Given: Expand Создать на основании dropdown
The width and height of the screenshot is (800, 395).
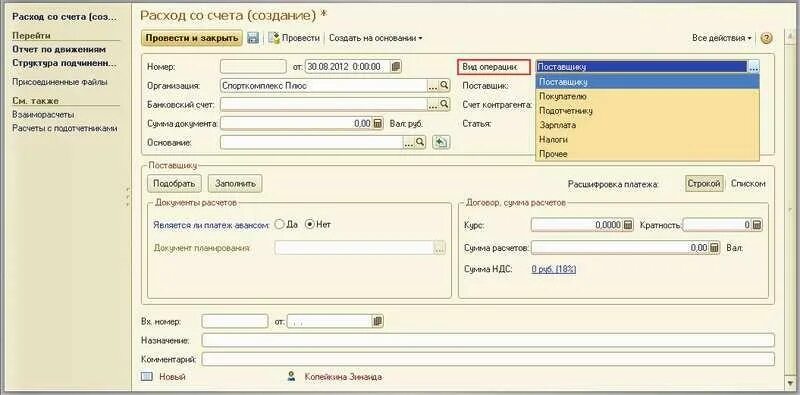Looking at the screenshot, I should (376, 38).
